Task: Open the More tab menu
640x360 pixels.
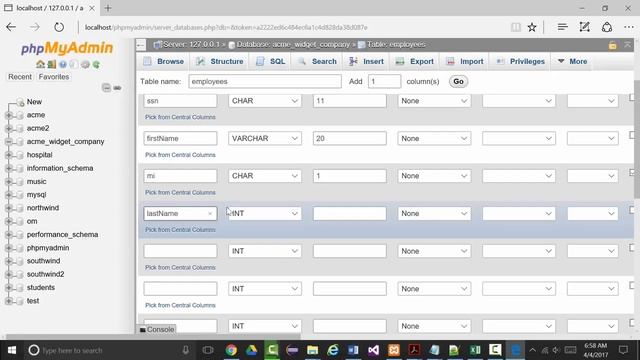Action: (572, 61)
